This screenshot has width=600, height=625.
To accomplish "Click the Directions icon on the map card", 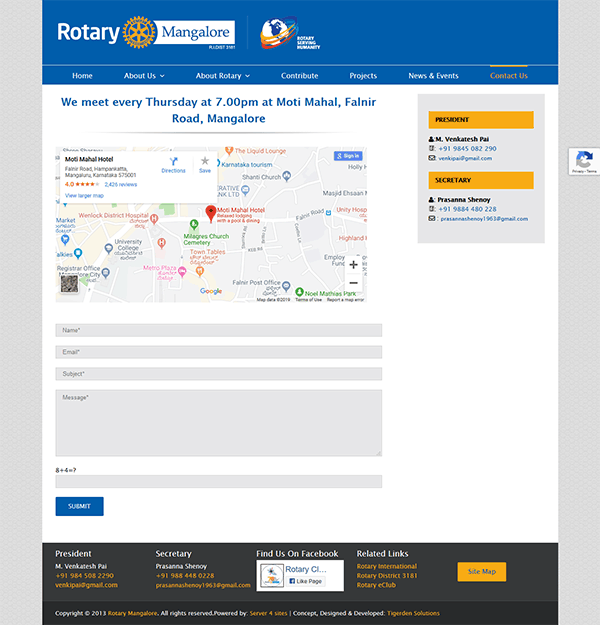I will click(173, 163).
